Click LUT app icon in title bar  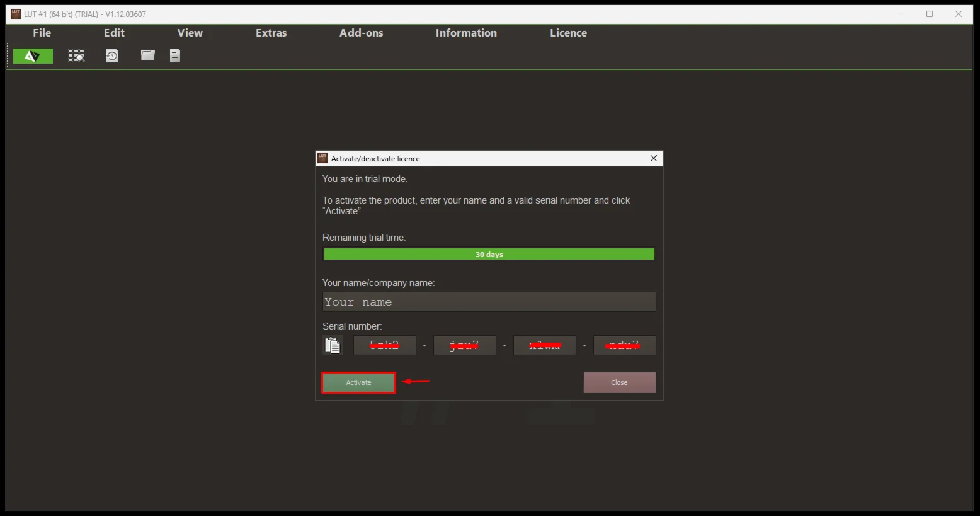click(x=16, y=14)
